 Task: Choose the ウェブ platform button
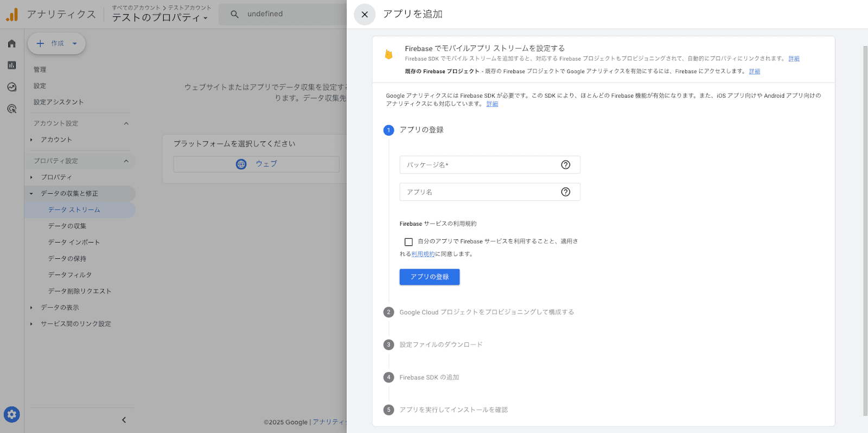(x=257, y=164)
